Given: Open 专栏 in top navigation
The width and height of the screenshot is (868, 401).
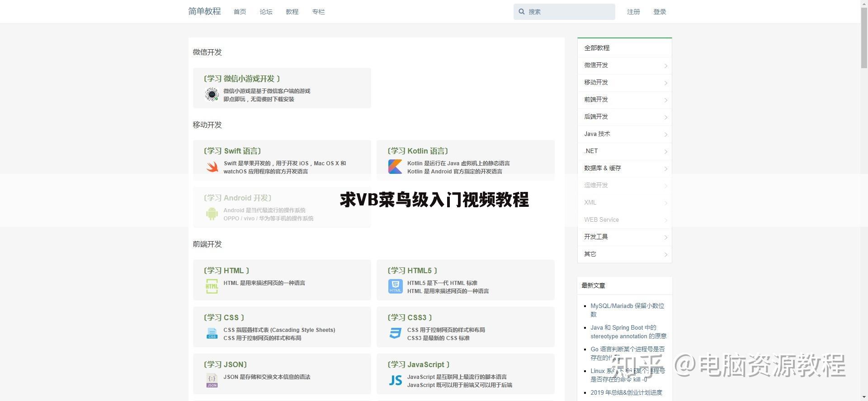Looking at the screenshot, I should click(x=318, y=12).
